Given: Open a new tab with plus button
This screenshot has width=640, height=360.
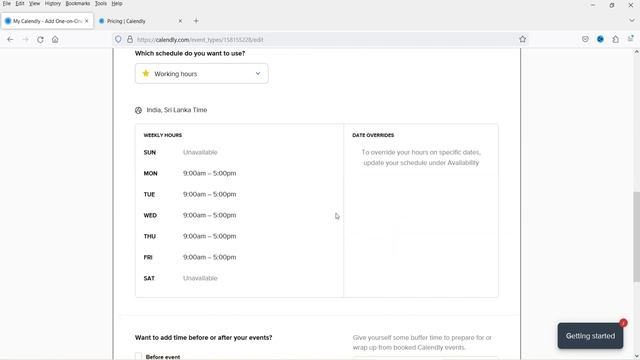Looking at the screenshot, I should [196, 21].
